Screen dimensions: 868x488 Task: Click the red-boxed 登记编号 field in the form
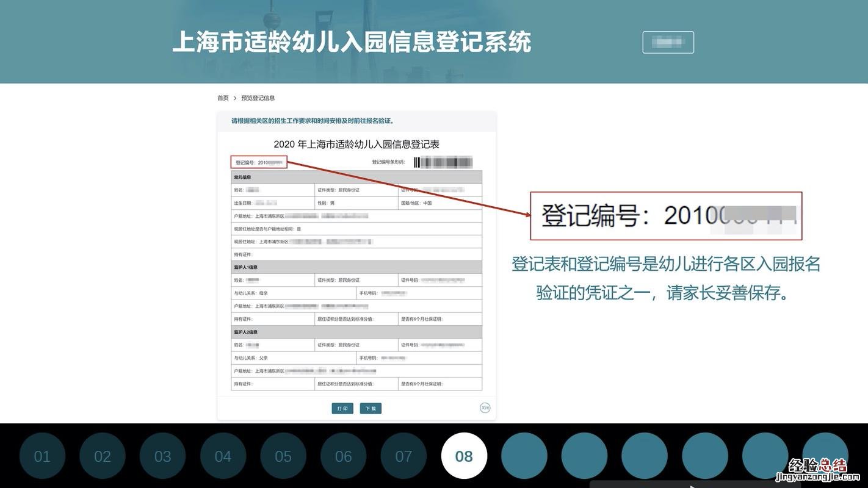click(x=259, y=162)
